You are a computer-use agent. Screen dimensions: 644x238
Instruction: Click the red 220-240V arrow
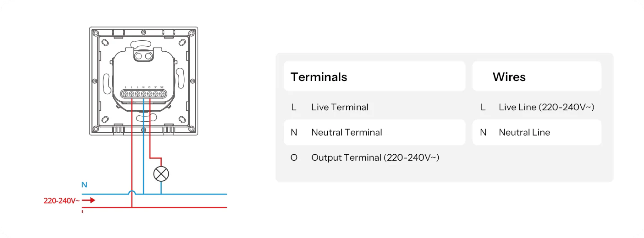(x=89, y=200)
